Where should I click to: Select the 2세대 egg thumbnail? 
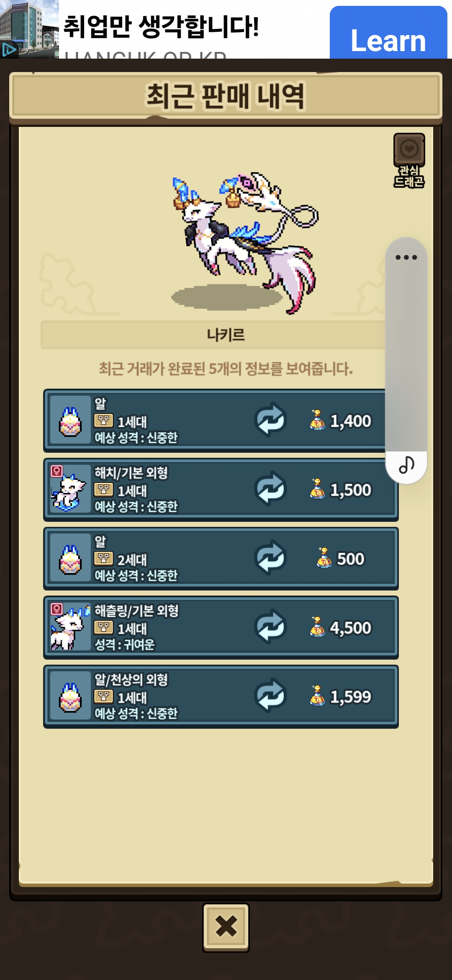[70, 558]
